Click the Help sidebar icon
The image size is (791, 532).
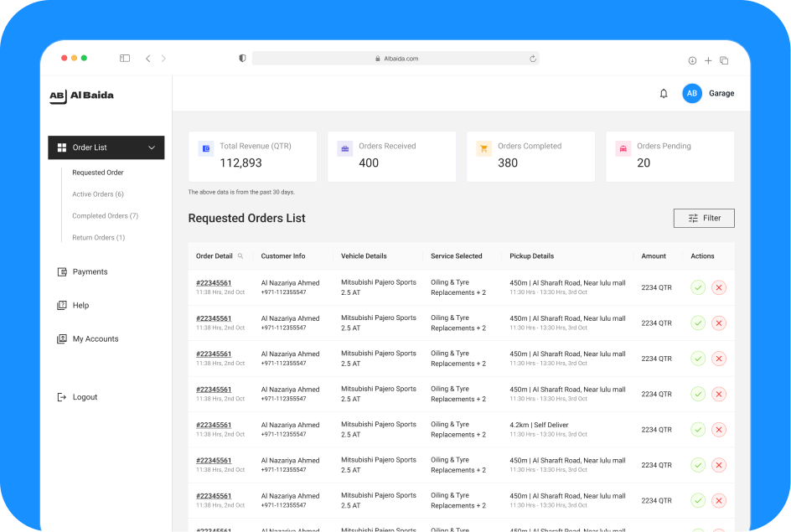point(61,305)
